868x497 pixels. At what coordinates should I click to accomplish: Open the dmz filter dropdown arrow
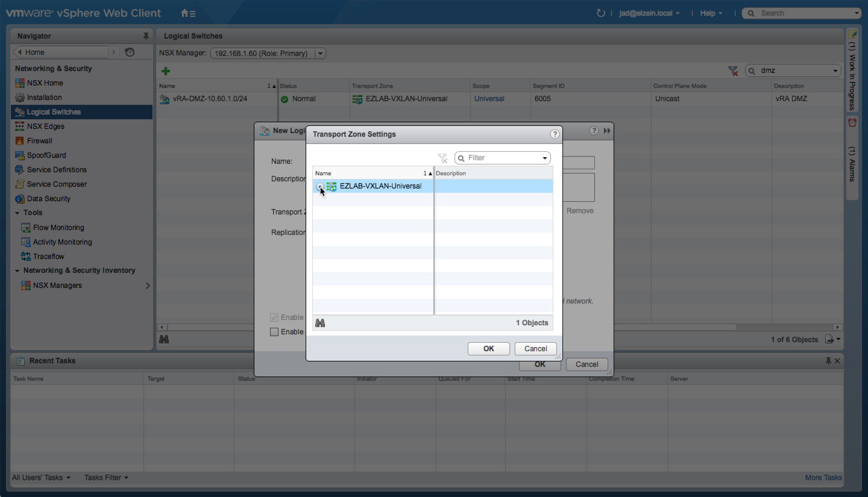pos(835,71)
